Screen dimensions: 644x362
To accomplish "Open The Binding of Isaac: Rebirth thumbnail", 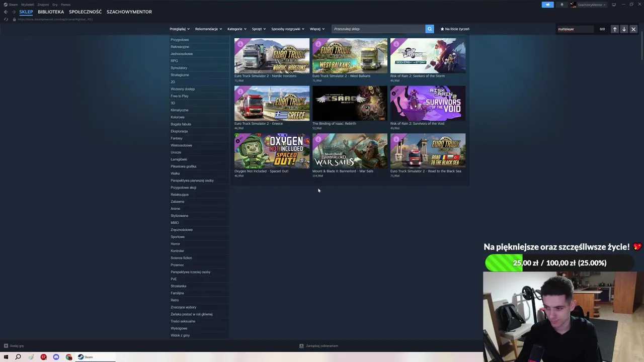I will pyautogui.click(x=350, y=103).
